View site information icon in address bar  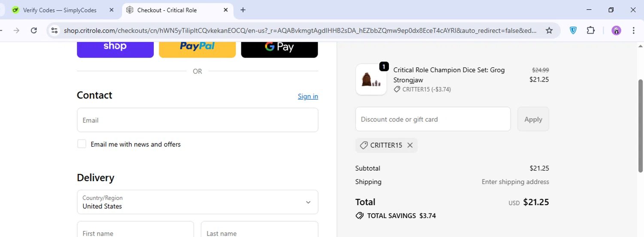point(54,30)
